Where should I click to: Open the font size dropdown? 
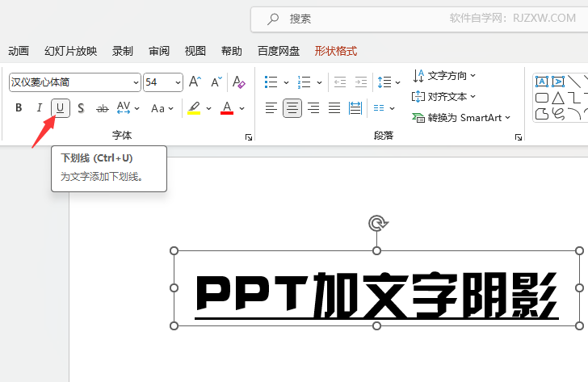click(x=178, y=82)
